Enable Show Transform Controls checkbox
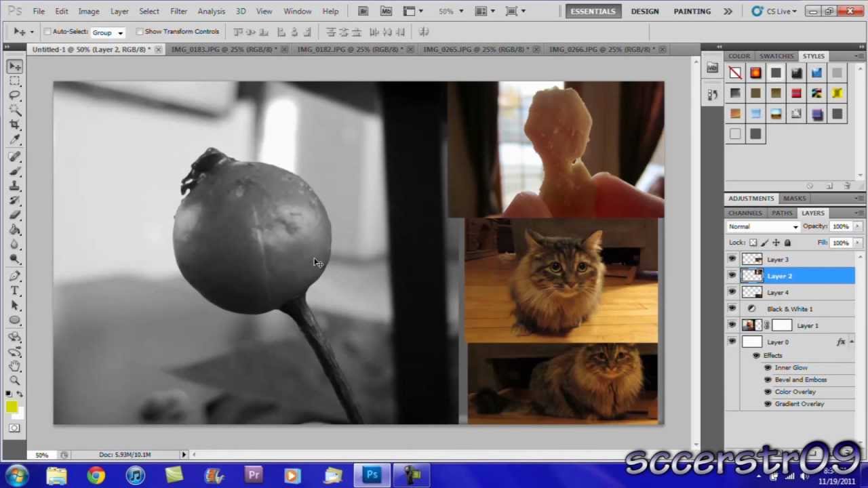 click(x=140, y=32)
